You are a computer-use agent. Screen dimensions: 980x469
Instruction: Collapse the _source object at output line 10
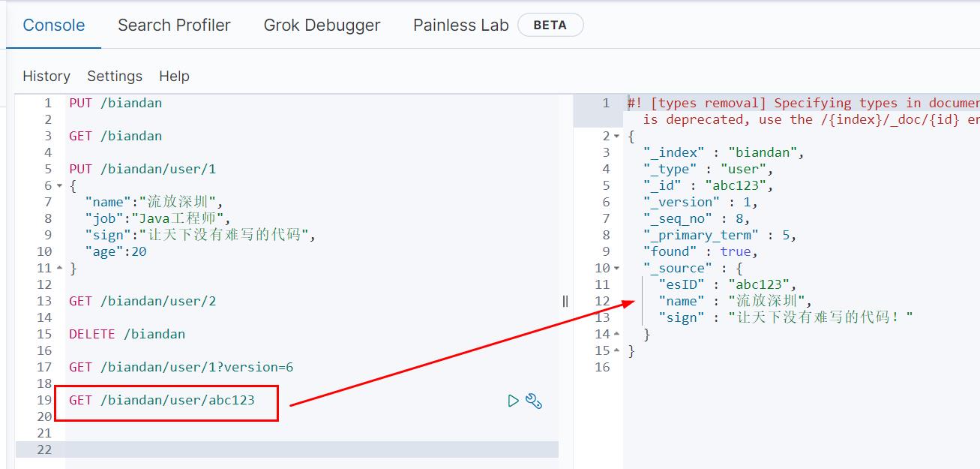pos(616,268)
